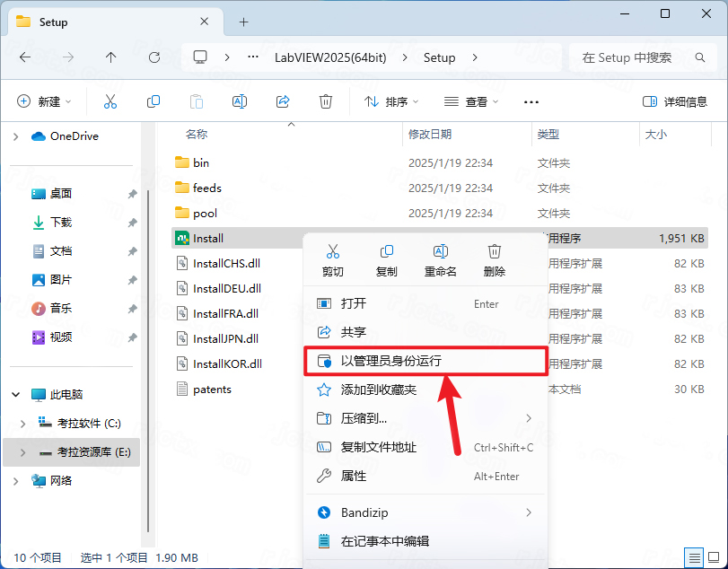Close the Setup tab
Viewport: 728px width, 569px height.
(205, 22)
